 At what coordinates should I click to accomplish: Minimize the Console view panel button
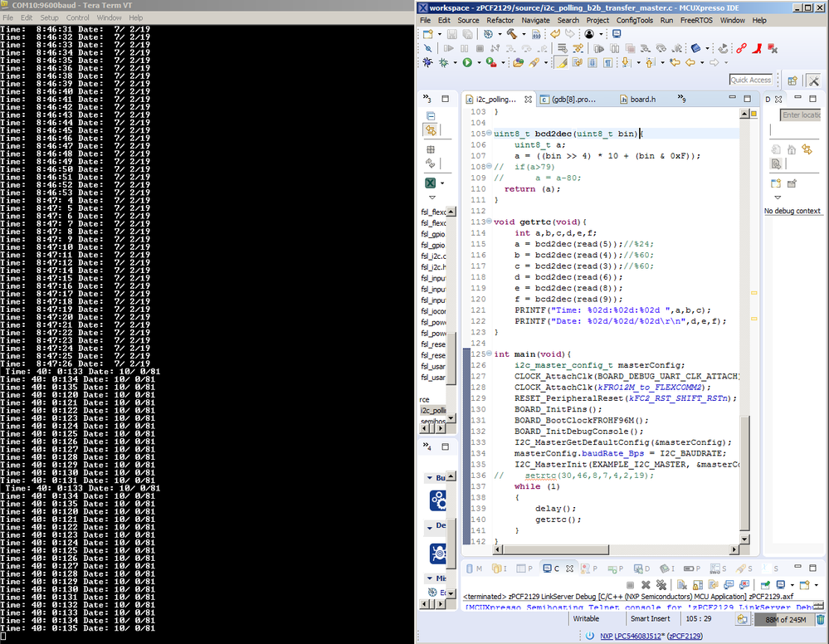coord(797,568)
